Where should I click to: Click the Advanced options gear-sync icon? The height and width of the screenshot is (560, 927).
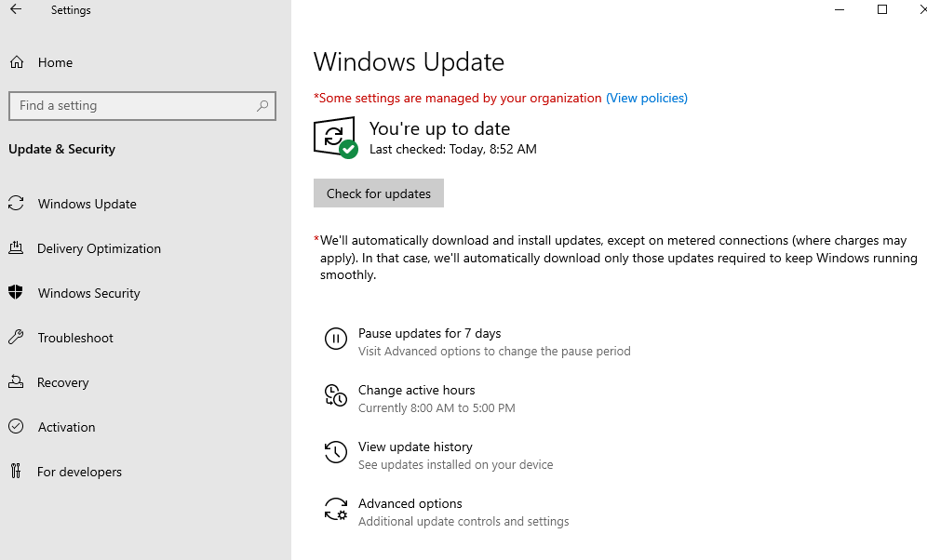pos(336,509)
